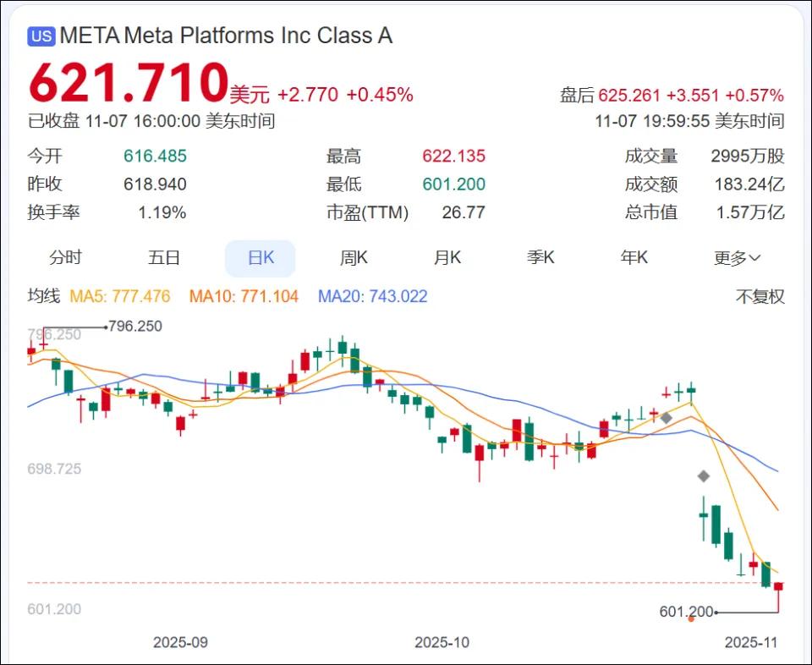Click the MA5: 777.476 indicator label

pyautogui.click(x=119, y=296)
